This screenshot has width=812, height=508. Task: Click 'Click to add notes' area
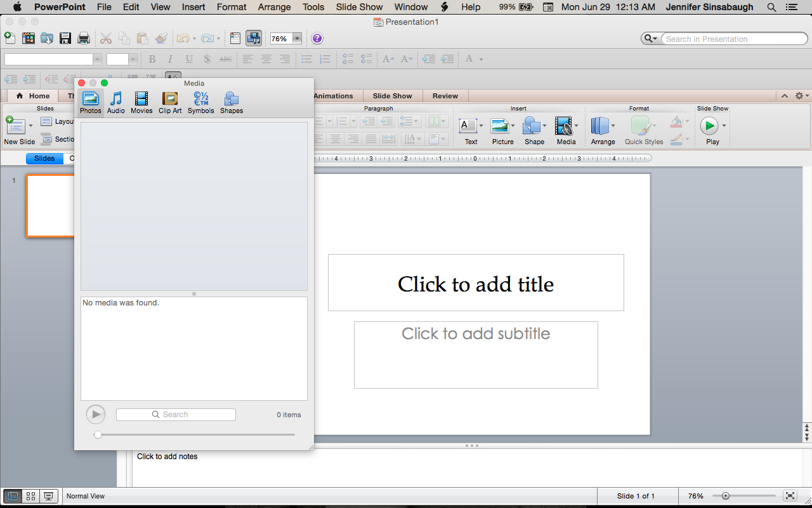pyautogui.click(x=468, y=469)
